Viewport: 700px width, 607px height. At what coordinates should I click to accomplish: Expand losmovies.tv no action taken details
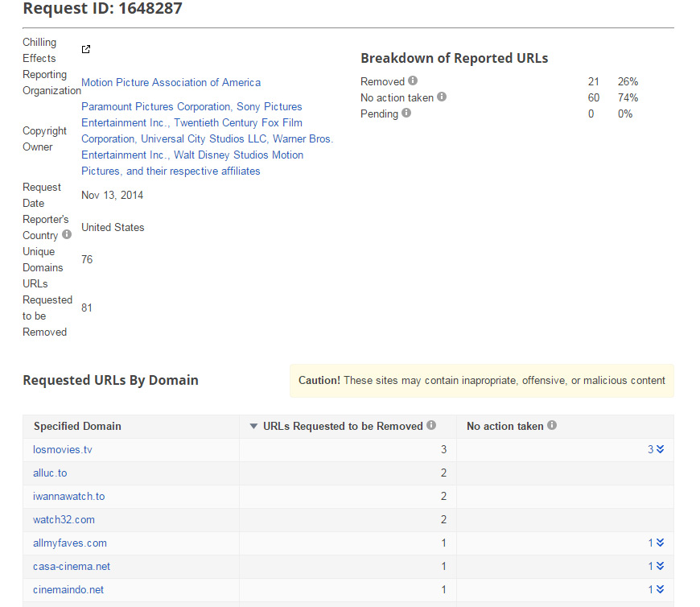point(660,449)
